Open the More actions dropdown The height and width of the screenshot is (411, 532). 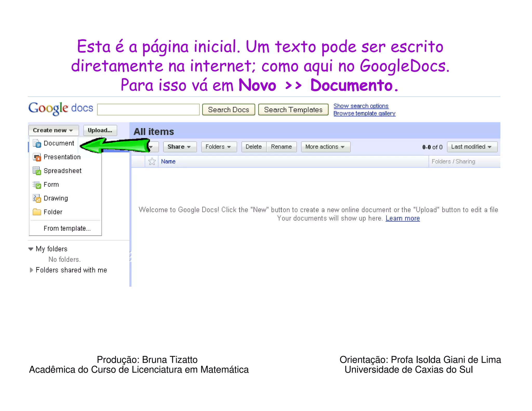[326, 147]
